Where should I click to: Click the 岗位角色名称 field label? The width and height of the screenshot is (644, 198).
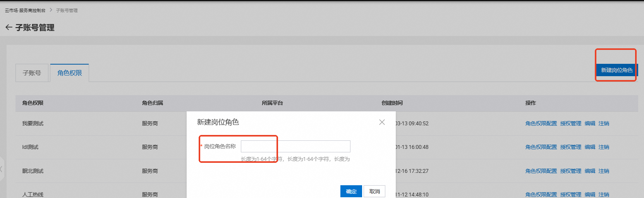click(220, 146)
